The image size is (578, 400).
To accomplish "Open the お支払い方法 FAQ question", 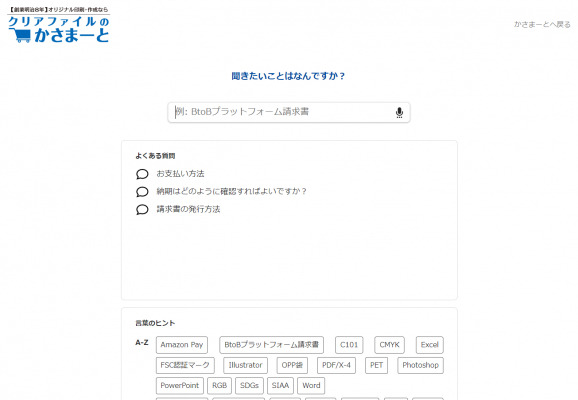I will coord(180,174).
